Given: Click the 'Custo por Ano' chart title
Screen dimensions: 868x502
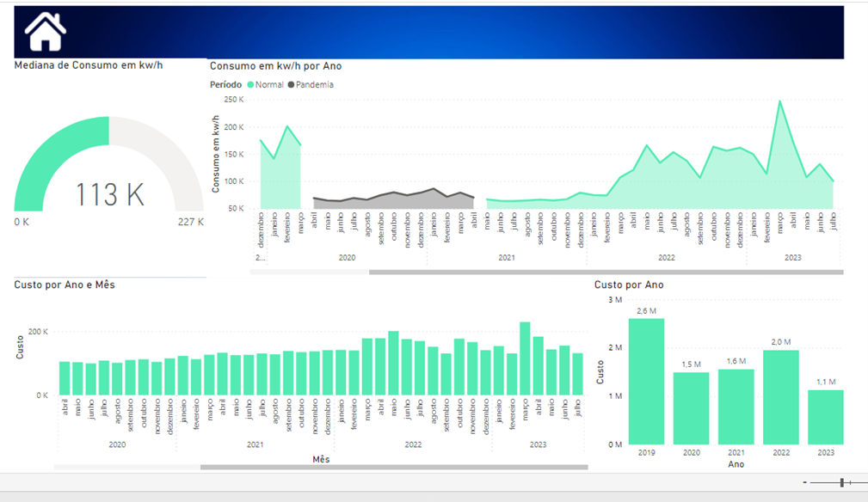Looking at the screenshot, I should [x=629, y=285].
